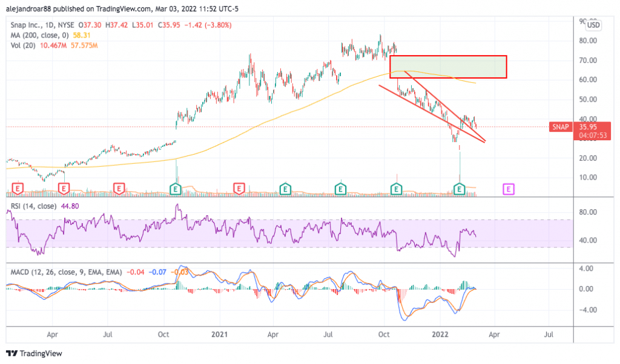Click the red earnings E marker near February 2021

[239, 189]
